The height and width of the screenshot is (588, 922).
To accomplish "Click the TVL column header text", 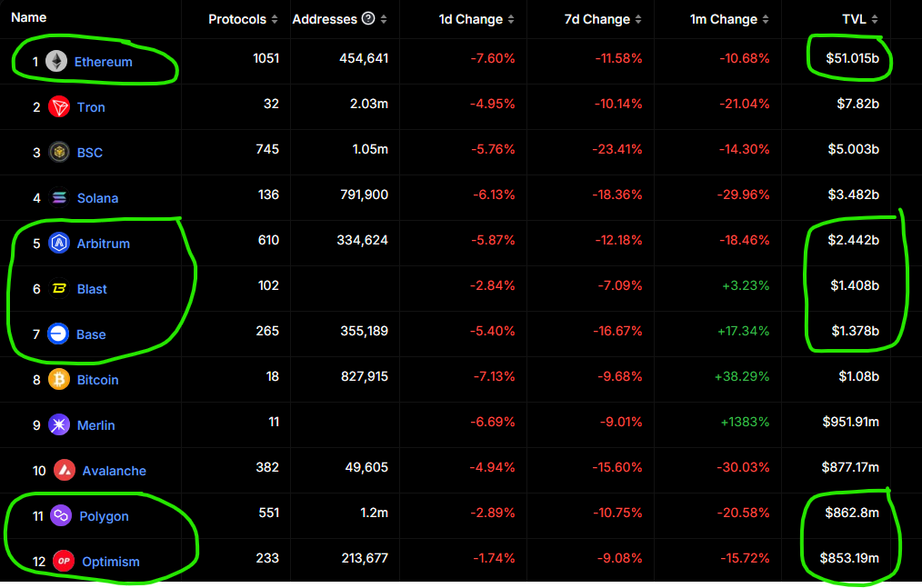I will pos(854,19).
